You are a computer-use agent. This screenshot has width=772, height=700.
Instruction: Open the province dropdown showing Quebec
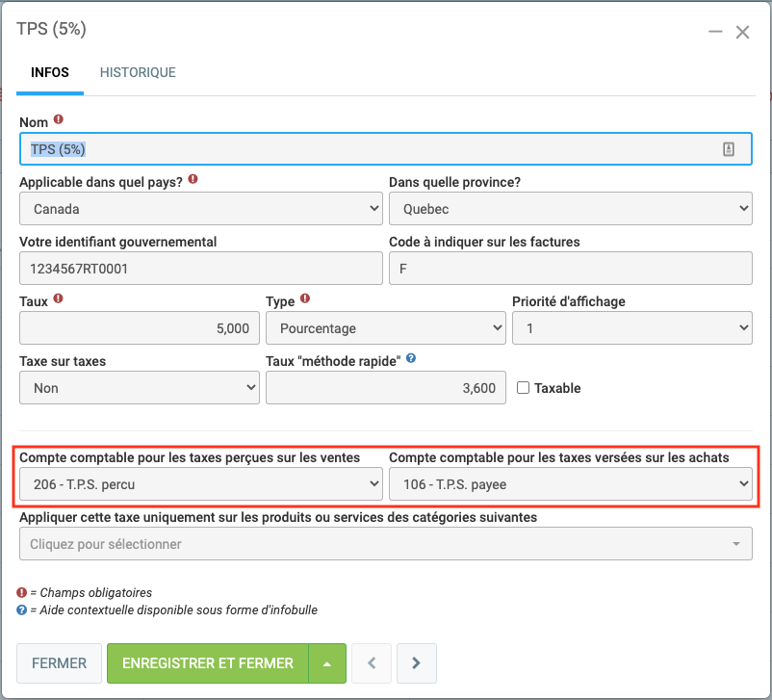(x=570, y=208)
